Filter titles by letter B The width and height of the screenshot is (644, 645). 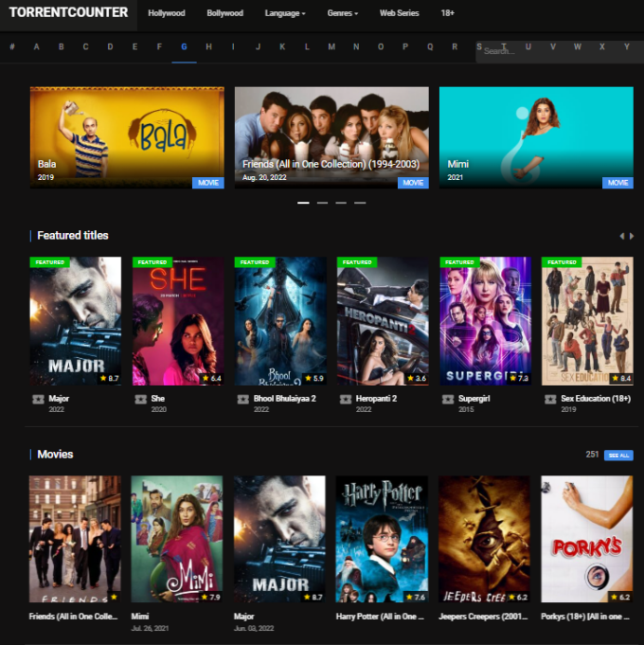(61, 46)
